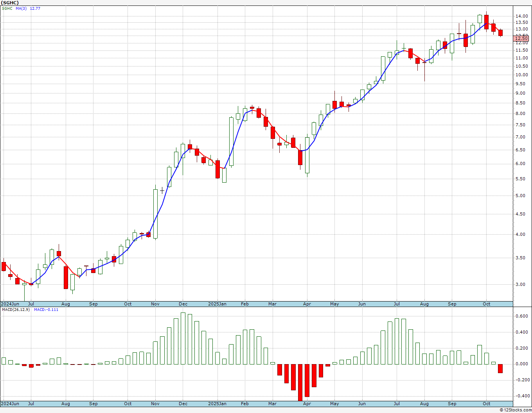The image size is (532, 413).
Task: Click the 14.00 price axis label
Action: pos(521,16)
